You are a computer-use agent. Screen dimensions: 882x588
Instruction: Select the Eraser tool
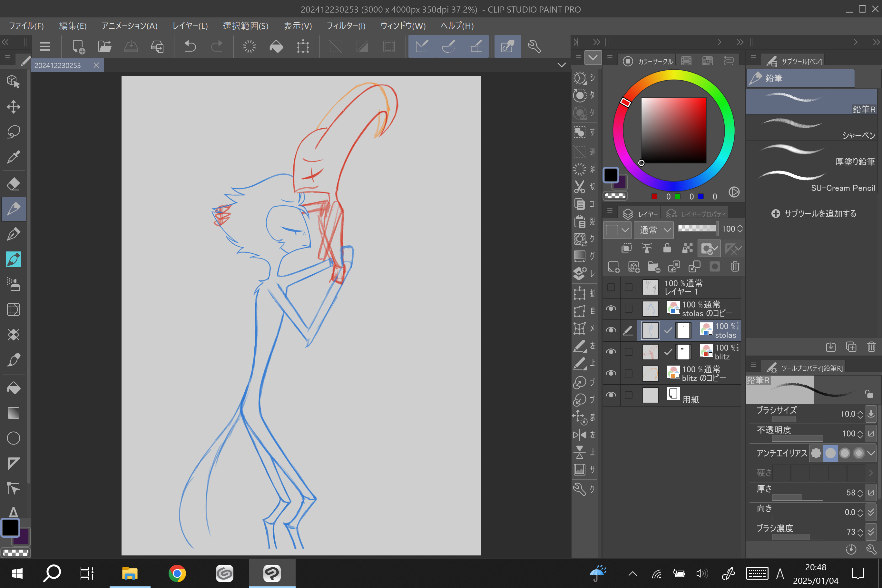(14, 184)
